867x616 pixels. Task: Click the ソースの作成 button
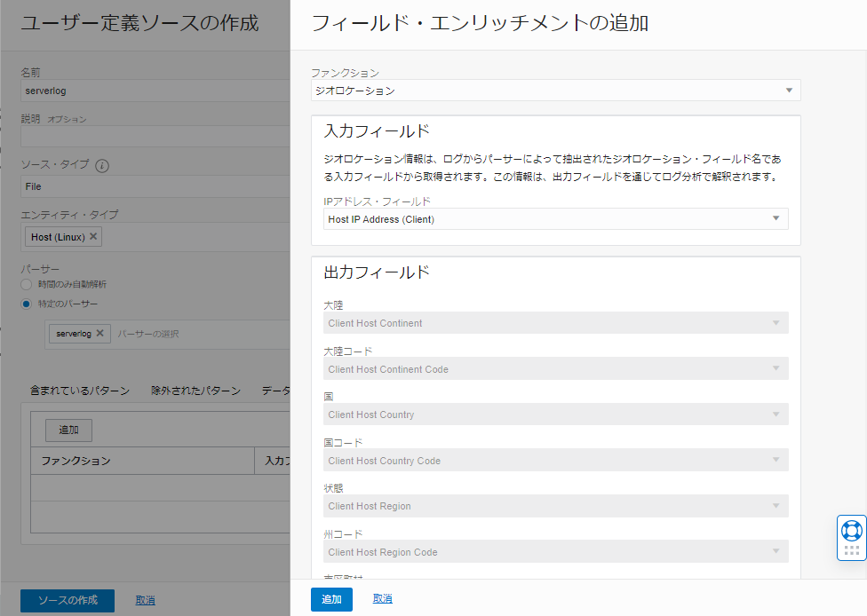(68, 600)
